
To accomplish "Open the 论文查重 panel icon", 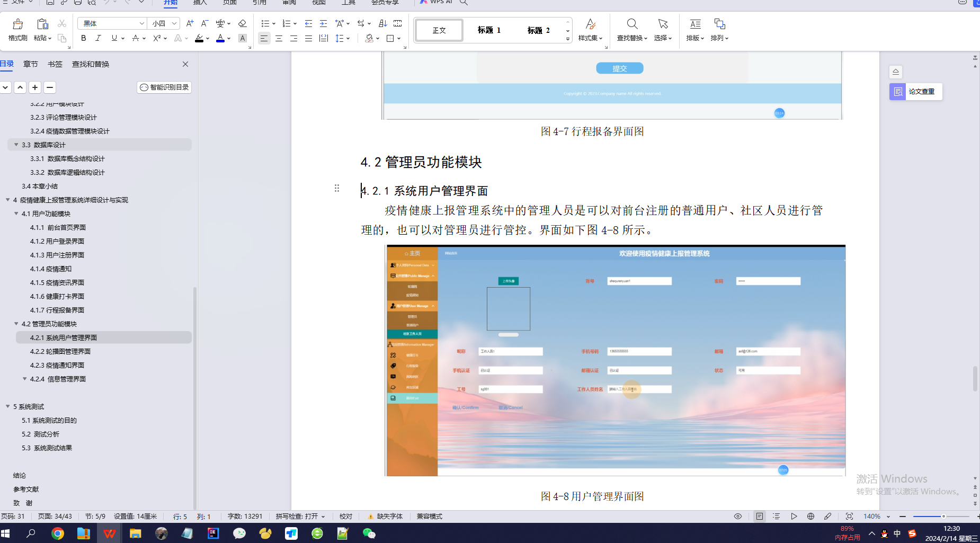I will pos(898,91).
